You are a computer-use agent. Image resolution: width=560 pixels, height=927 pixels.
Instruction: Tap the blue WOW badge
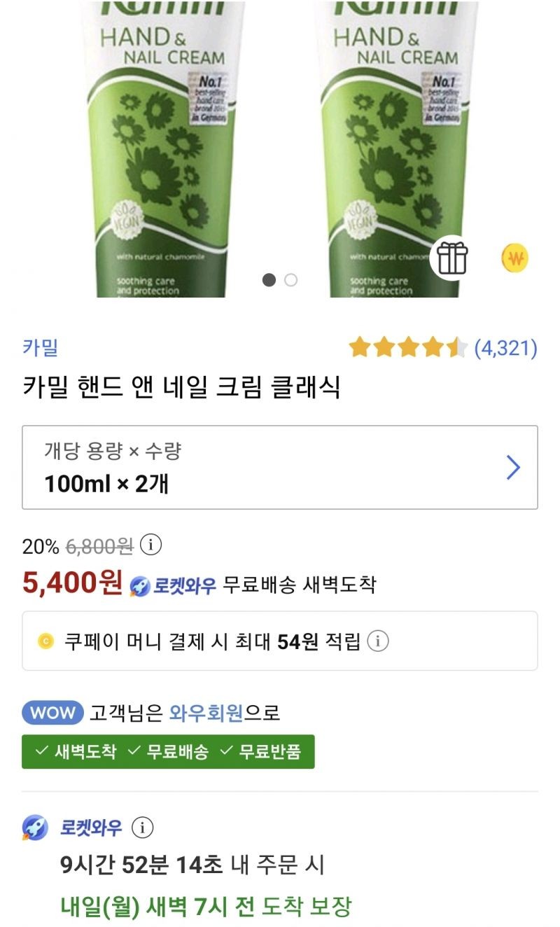(x=52, y=713)
